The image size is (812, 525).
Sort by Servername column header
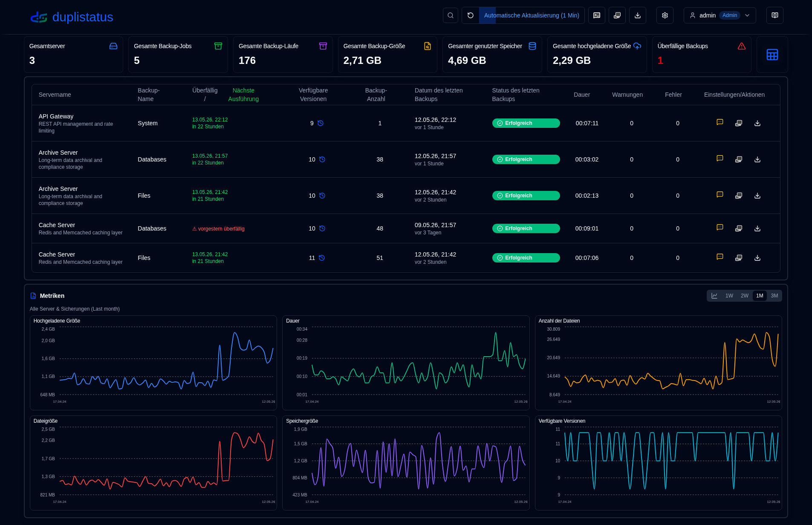[55, 95]
